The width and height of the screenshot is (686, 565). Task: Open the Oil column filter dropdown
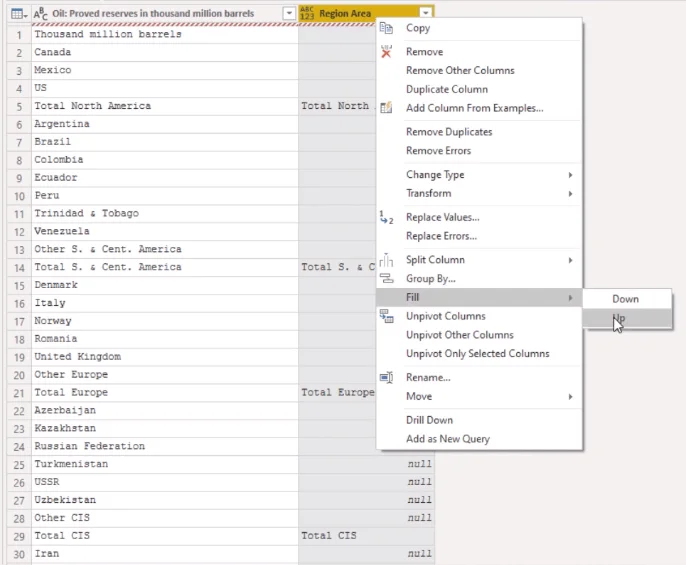pyautogui.click(x=289, y=14)
